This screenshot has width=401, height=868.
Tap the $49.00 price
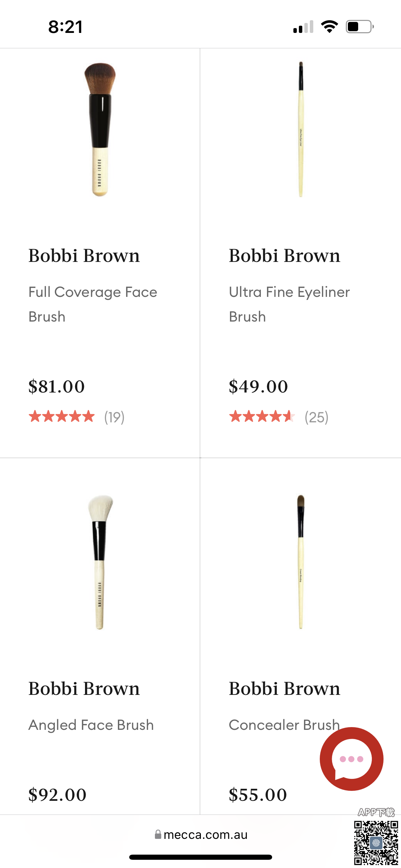pos(258,386)
